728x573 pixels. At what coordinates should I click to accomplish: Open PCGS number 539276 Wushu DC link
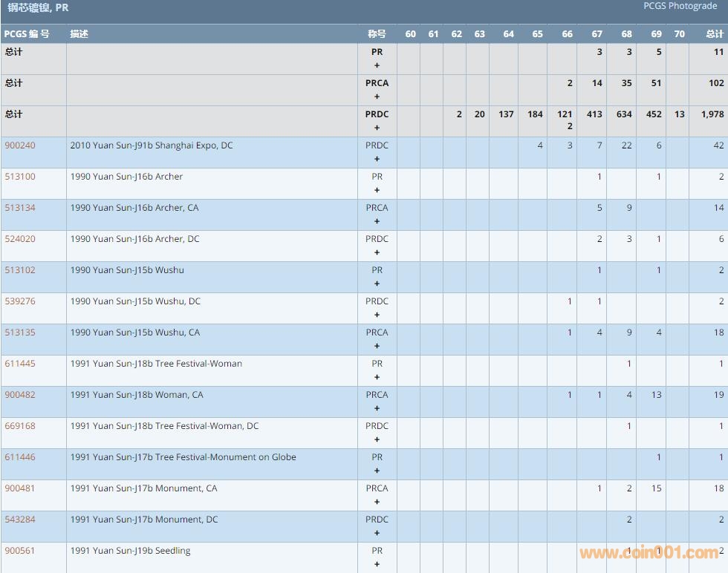coord(20,301)
